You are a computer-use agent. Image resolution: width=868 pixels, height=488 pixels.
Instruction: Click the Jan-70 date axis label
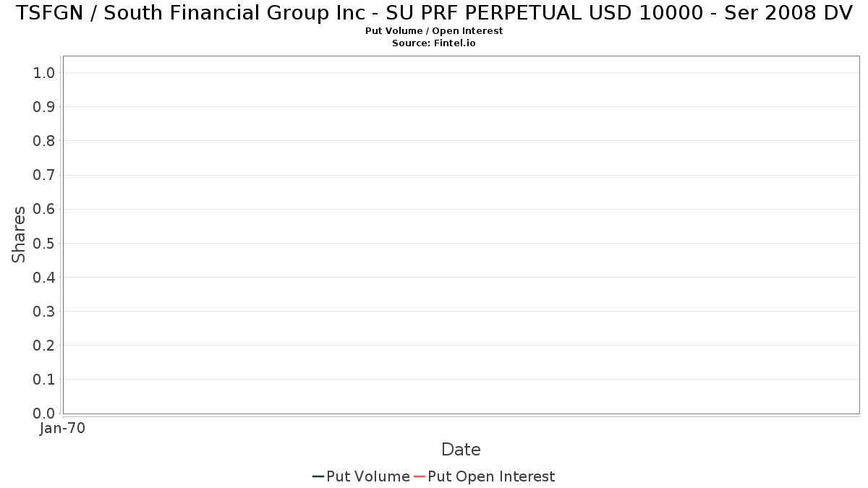click(x=62, y=428)
